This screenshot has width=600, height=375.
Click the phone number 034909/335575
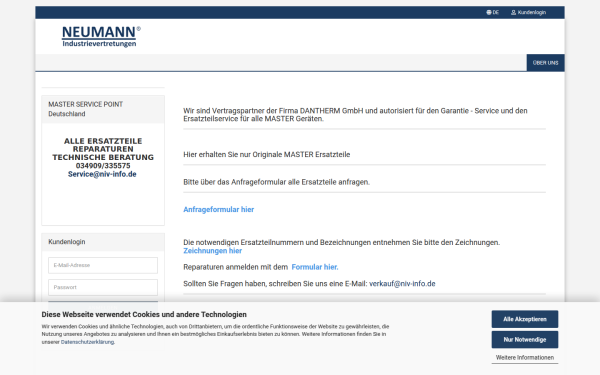[x=103, y=166]
